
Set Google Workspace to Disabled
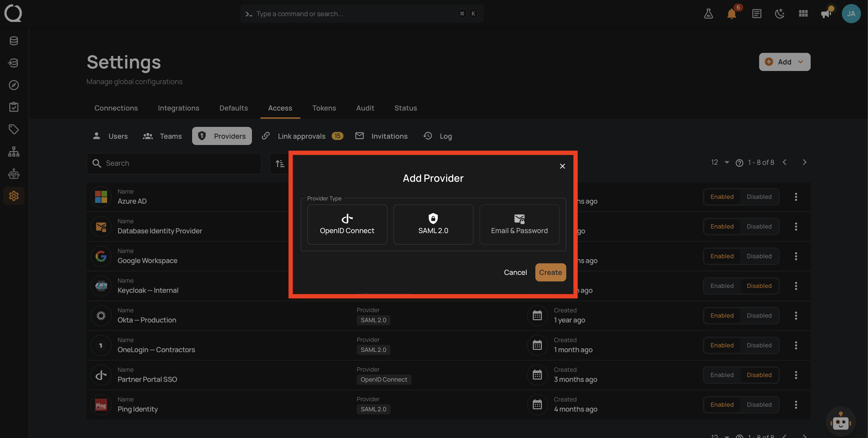[x=759, y=256]
